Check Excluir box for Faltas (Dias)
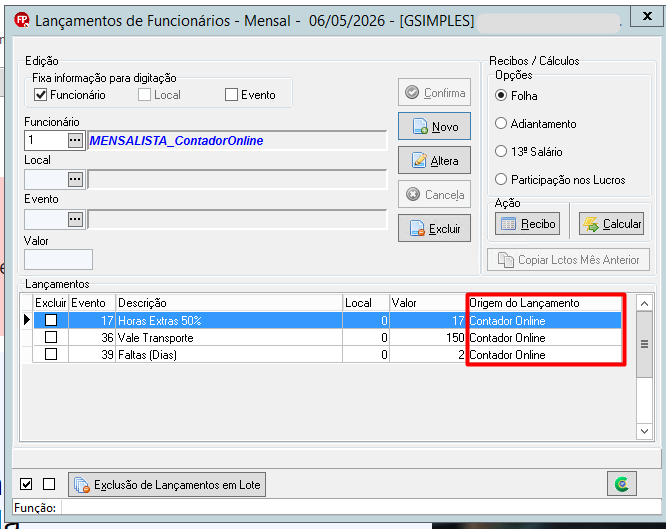Image resolution: width=666 pixels, height=529 pixels. click(x=51, y=354)
